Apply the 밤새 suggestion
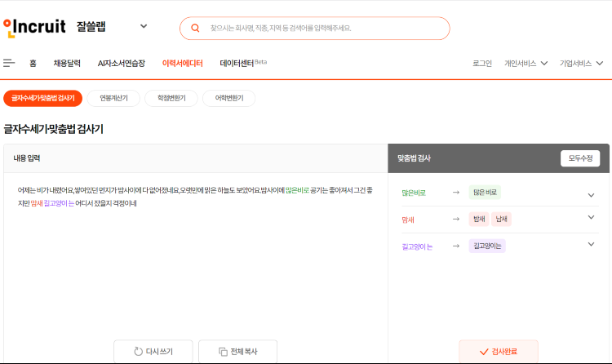Image resolution: width=612 pixels, height=364 pixels. click(x=479, y=219)
